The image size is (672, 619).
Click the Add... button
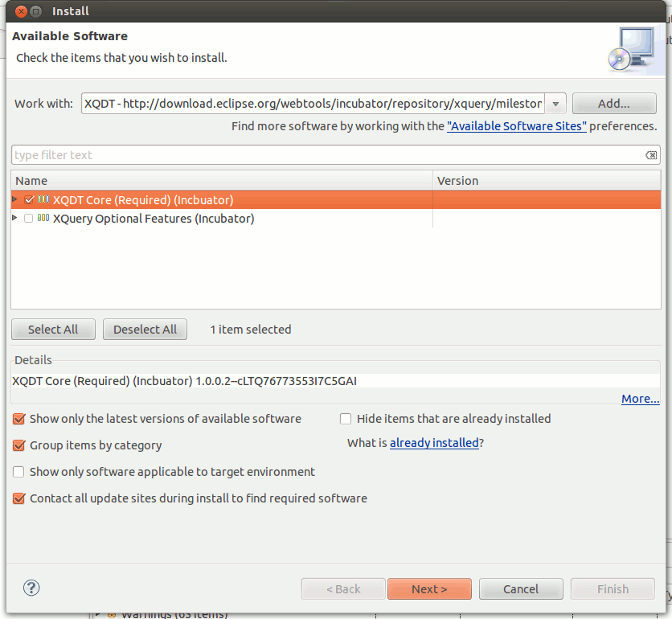click(x=614, y=104)
